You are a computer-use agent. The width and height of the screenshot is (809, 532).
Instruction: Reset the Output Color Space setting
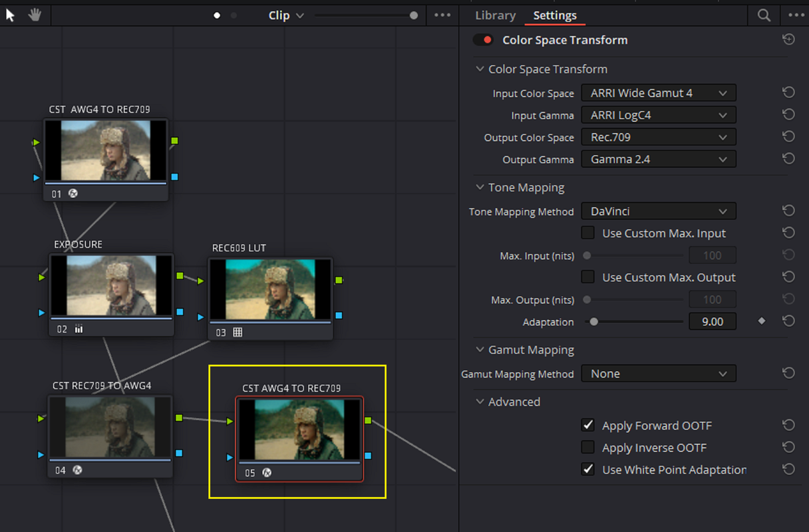(788, 137)
